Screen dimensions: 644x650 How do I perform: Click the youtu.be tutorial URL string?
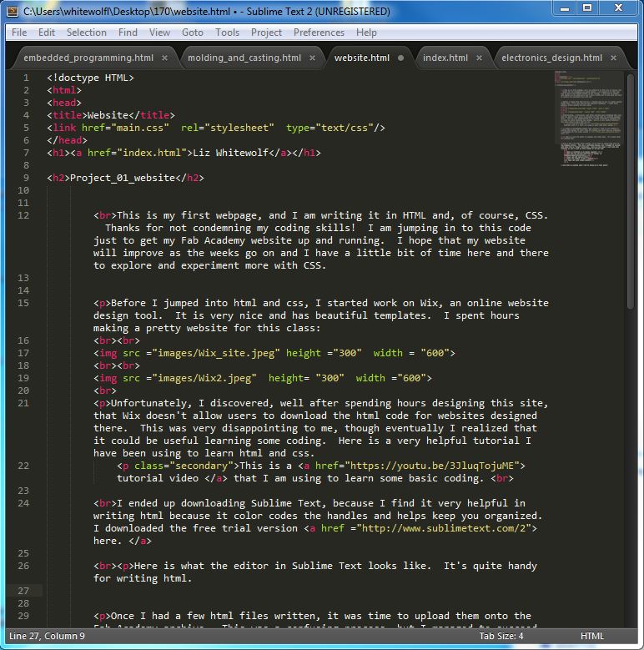pyautogui.click(x=432, y=466)
